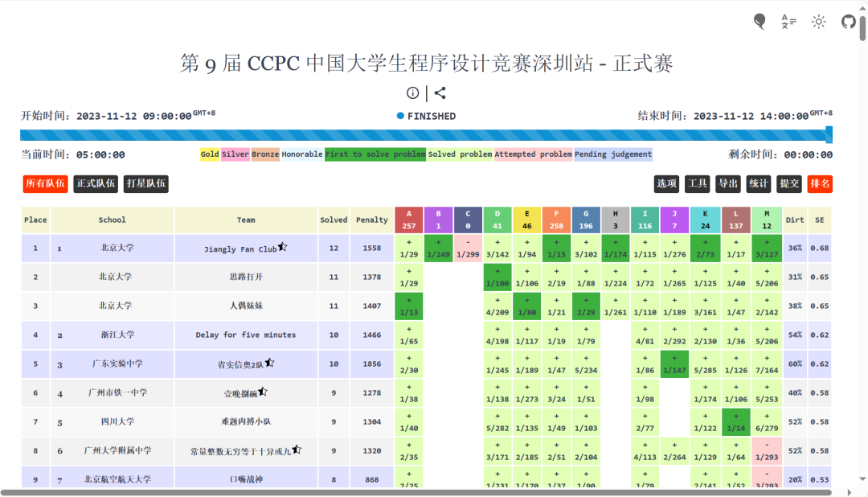Click the Dirt column header
Screen dimensions: 868x497
(x=795, y=220)
